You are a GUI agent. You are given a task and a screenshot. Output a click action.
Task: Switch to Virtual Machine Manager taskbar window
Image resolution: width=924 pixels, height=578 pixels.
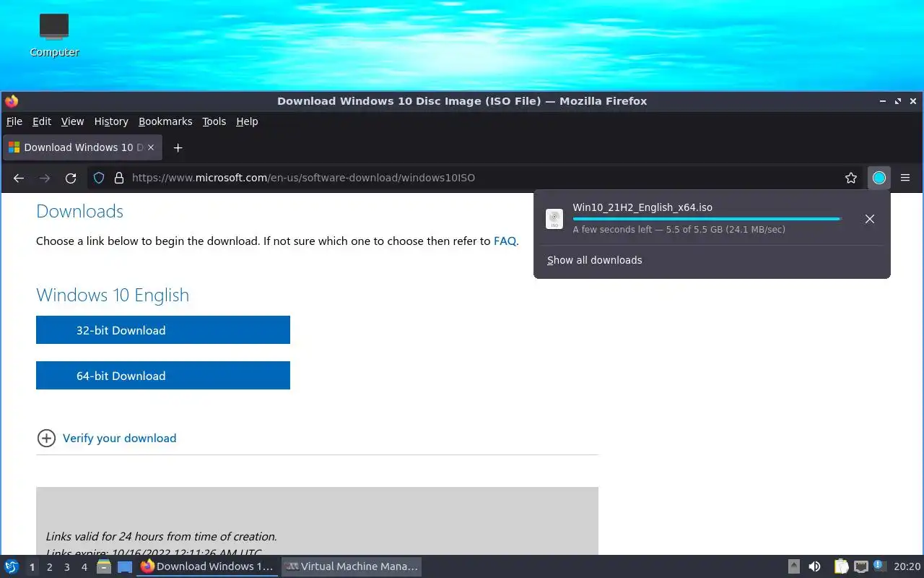(352, 567)
